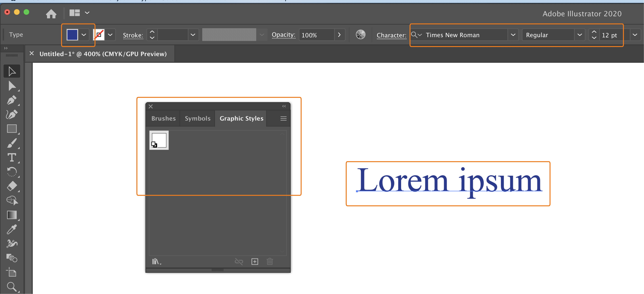
Task: Select the Shape Builder tool
Action: pyautogui.click(x=12, y=258)
